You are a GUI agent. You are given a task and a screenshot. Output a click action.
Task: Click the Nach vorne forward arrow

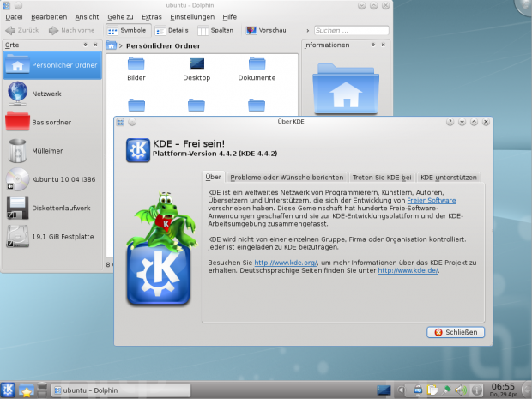(71, 31)
